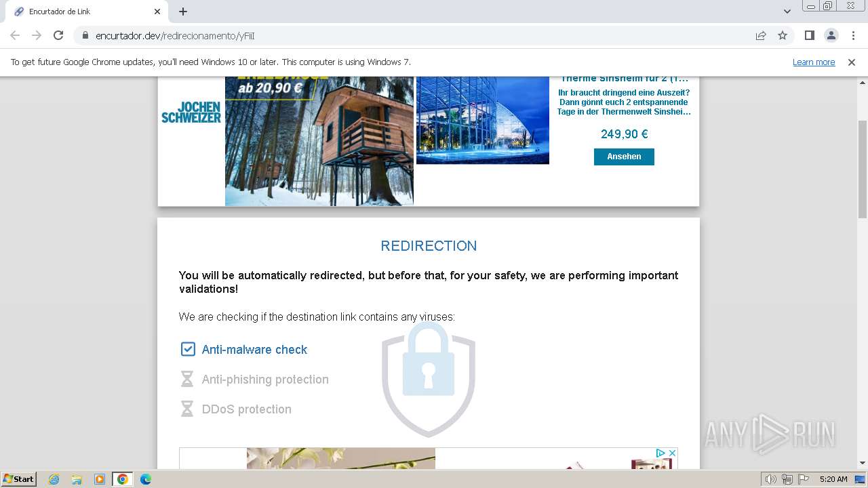Open the side panel icon

[x=809, y=35]
